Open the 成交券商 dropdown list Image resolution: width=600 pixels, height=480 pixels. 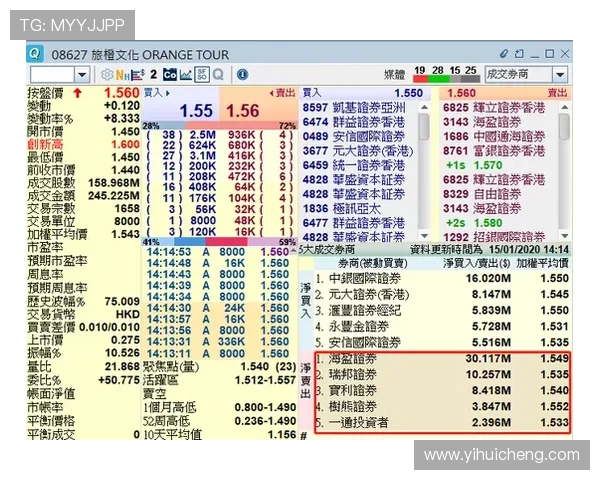[x=560, y=75]
